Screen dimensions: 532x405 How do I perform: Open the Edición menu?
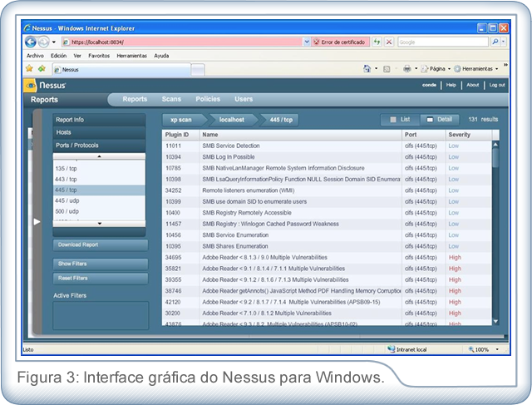[x=59, y=56]
